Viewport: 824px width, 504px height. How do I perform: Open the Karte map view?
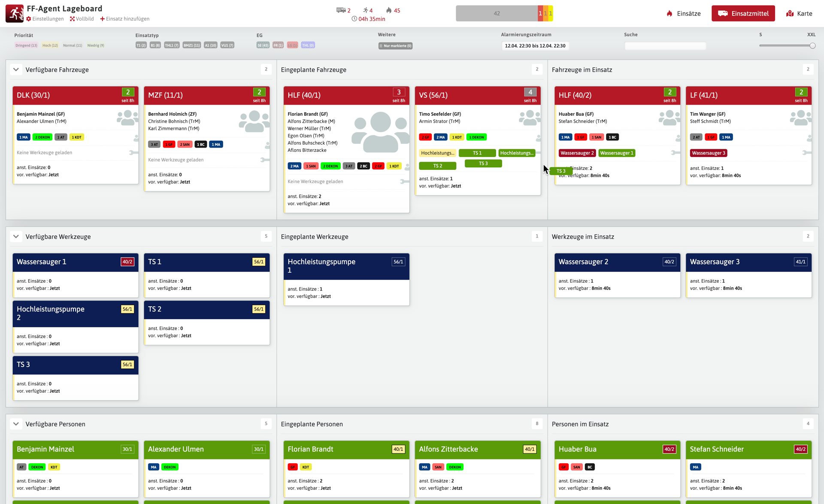799,13
